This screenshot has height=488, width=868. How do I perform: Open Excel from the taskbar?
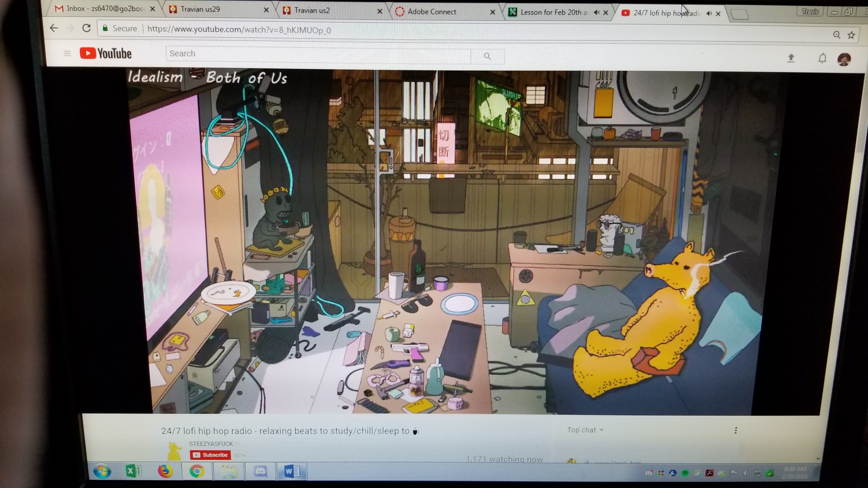point(133,471)
